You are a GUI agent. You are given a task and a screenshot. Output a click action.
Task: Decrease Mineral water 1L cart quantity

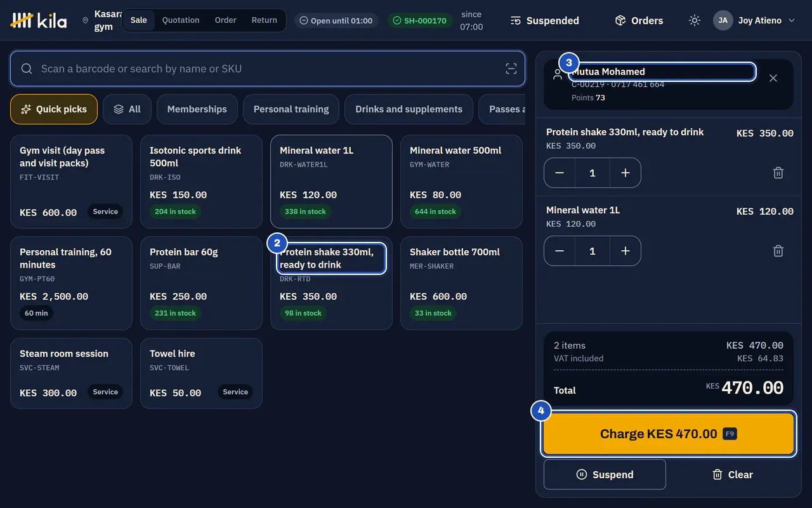[x=560, y=251]
